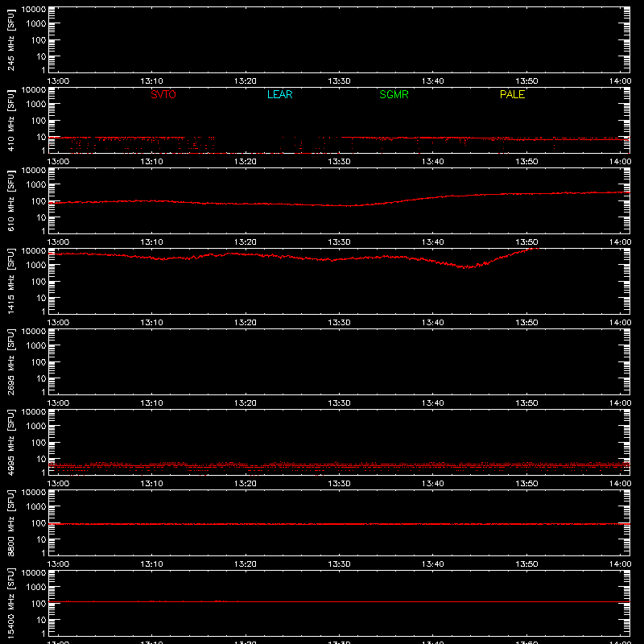Click the 1000 tick of 410 MHz panel

click(36, 105)
